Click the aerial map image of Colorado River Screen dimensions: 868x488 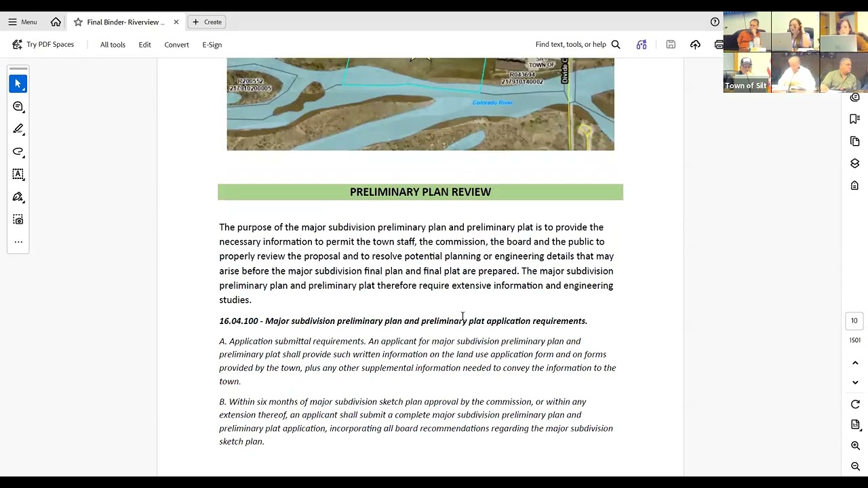[420, 104]
